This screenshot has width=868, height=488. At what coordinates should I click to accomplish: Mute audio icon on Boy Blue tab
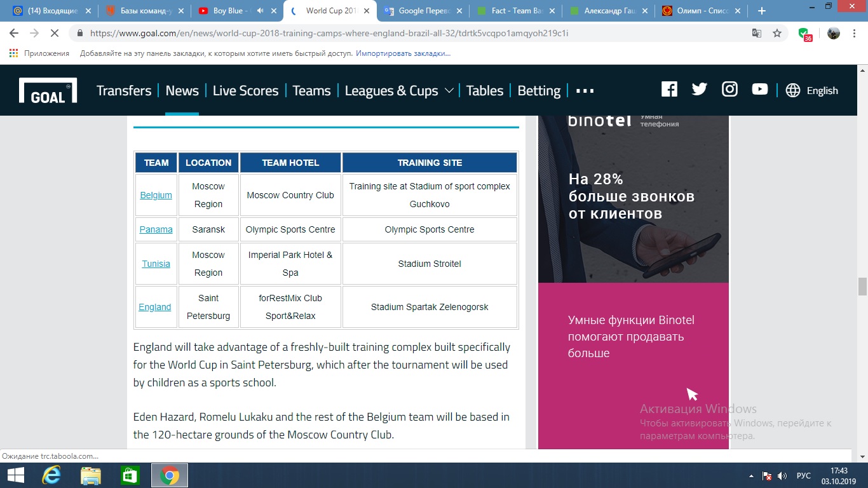[259, 11]
